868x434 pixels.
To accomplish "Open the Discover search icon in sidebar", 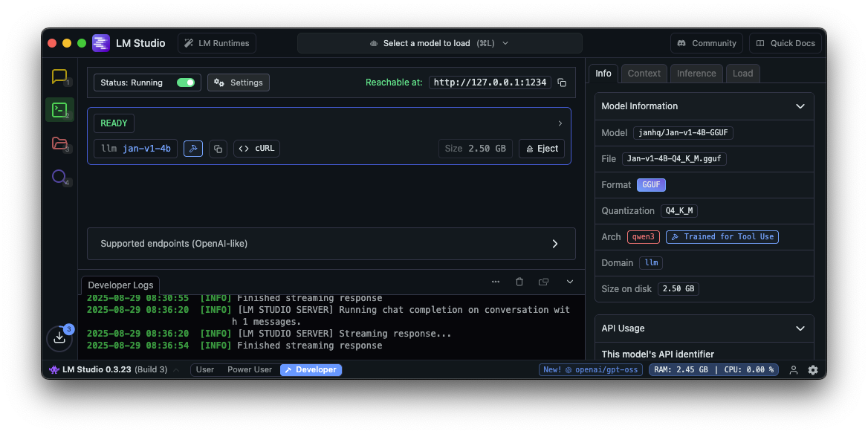I will click(x=59, y=177).
